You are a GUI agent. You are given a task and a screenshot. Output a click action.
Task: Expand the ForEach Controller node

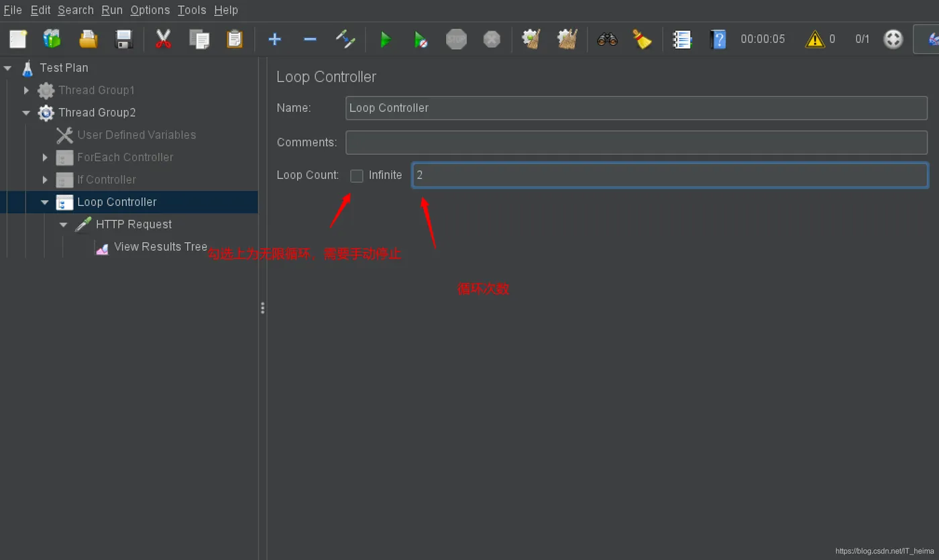[46, 158]
